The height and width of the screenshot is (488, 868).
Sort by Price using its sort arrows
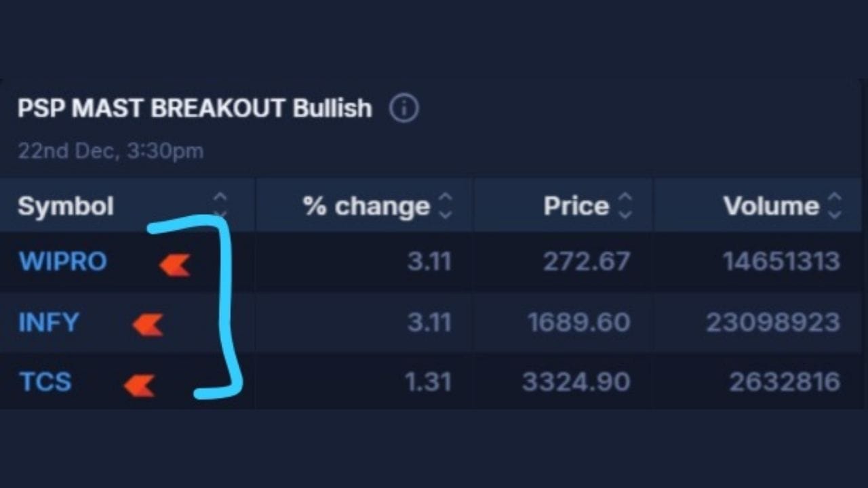click(x=625, y=205)
